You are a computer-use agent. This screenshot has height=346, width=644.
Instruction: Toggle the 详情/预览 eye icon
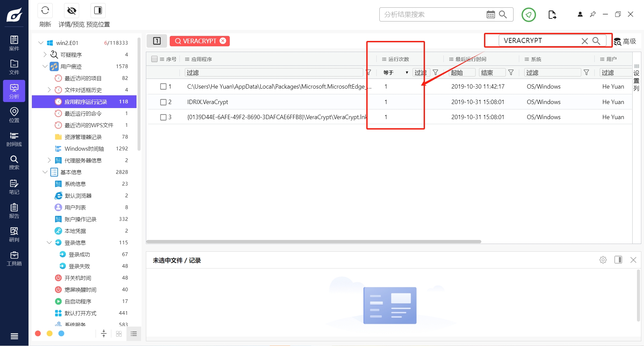pyautogui.click(x=71, y=11)
